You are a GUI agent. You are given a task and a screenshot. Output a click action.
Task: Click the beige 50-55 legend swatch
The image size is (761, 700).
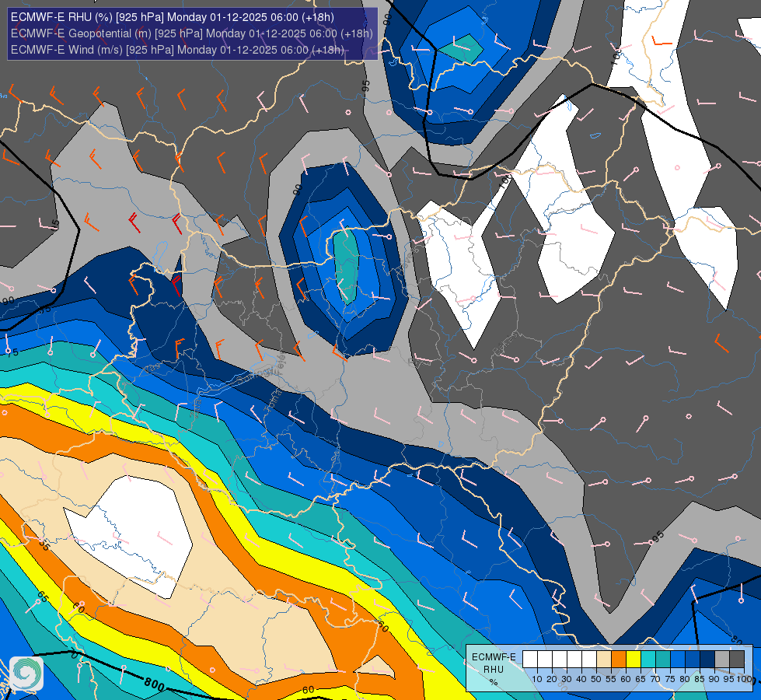604,660
